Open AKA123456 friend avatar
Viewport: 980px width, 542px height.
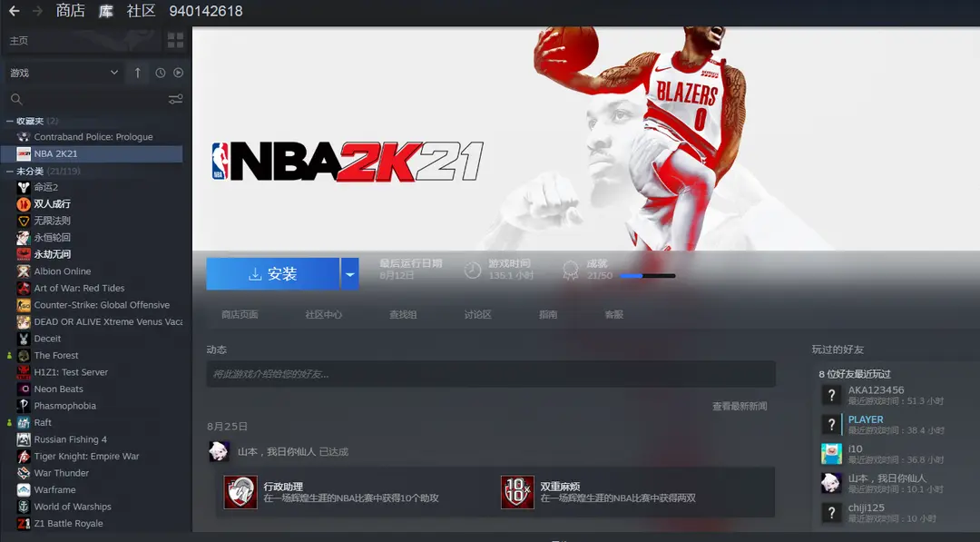831,395
